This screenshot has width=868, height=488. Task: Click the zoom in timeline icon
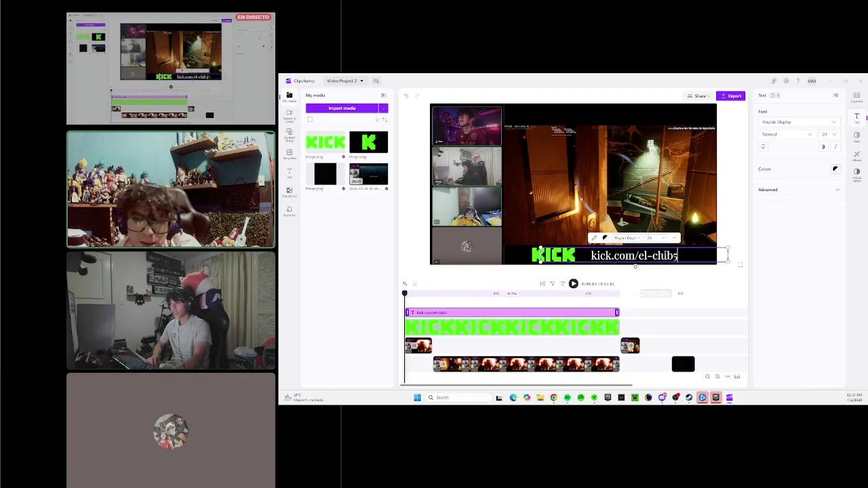pyautogui.click(x=717, y=377)
